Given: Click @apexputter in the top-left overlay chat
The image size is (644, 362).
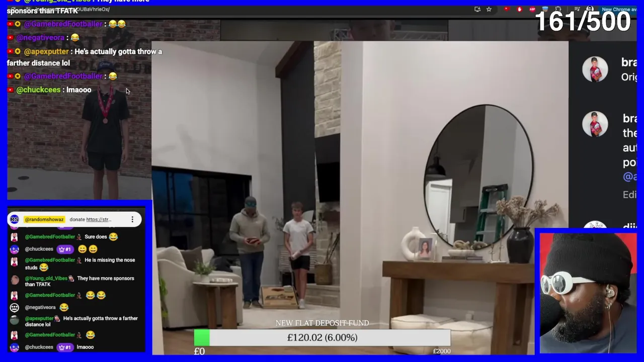Looking at the screenshot, I should [x=46, y=51].
